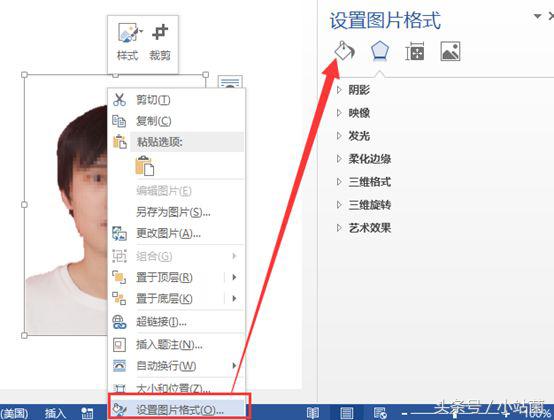
Task: Click the left-middle picture resize handle
Action: (x=24, y=205)
